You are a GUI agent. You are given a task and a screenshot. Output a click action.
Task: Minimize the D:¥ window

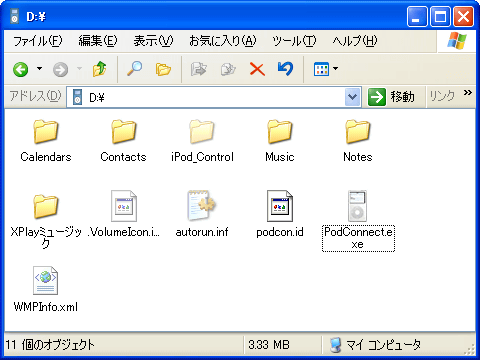point(417,16)
